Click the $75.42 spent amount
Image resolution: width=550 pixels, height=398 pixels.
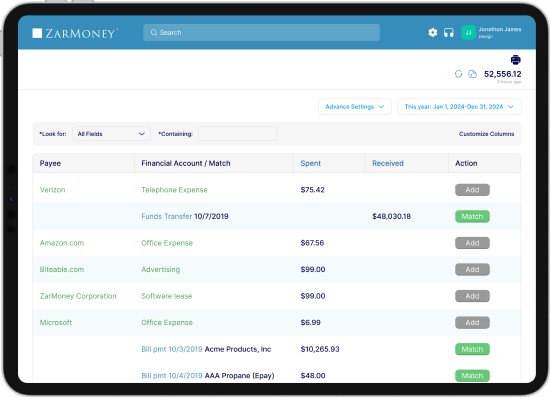point(313,190)
